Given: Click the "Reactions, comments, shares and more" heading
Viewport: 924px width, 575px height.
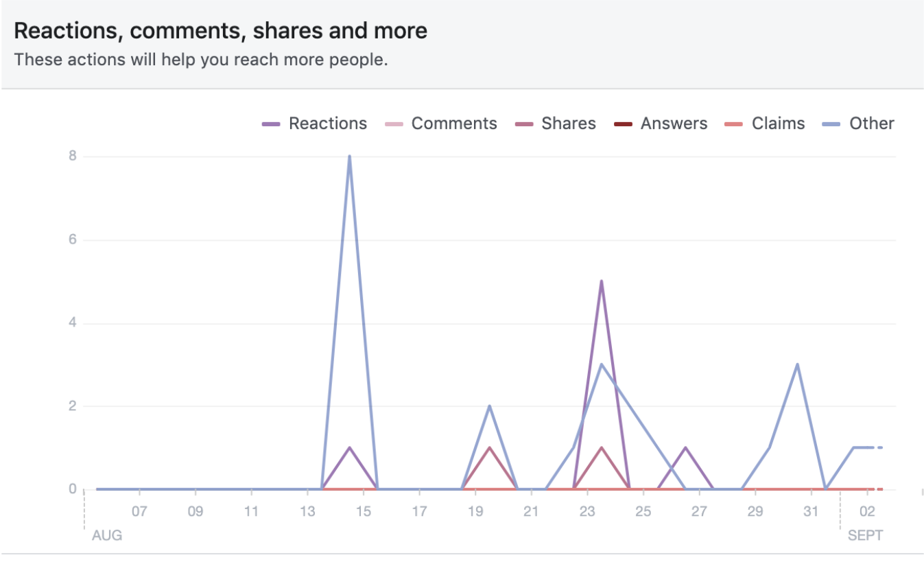Looking at the screenshot, I should pyautogui.click(x=220, y=31).
